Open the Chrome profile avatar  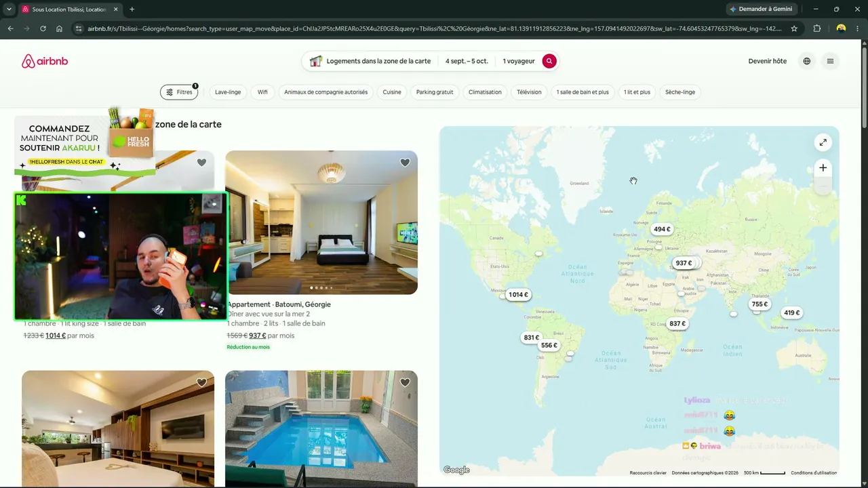click(841, 28)
